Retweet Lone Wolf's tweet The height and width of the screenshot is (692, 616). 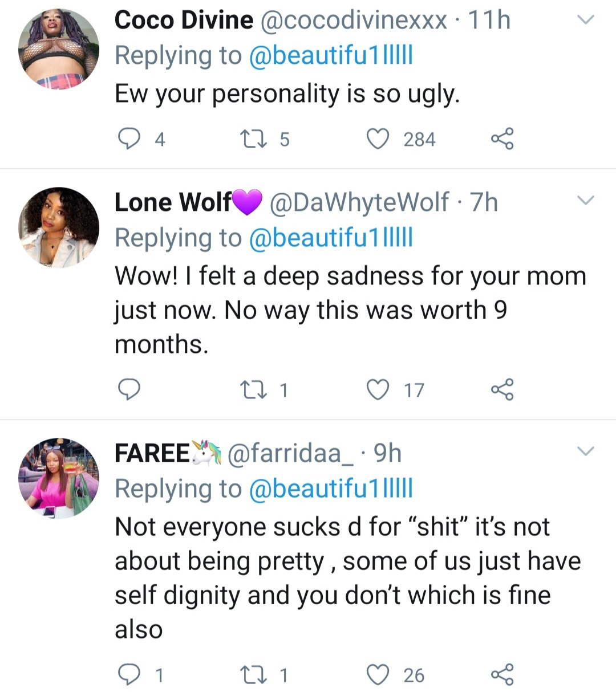(x=253, y=389)
